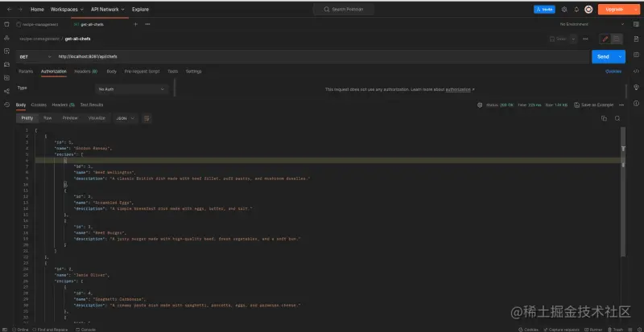Viewport: 644px width, 332px height.
Task: Open Monitors icon in left sidebar
Action: click(6, 77)
